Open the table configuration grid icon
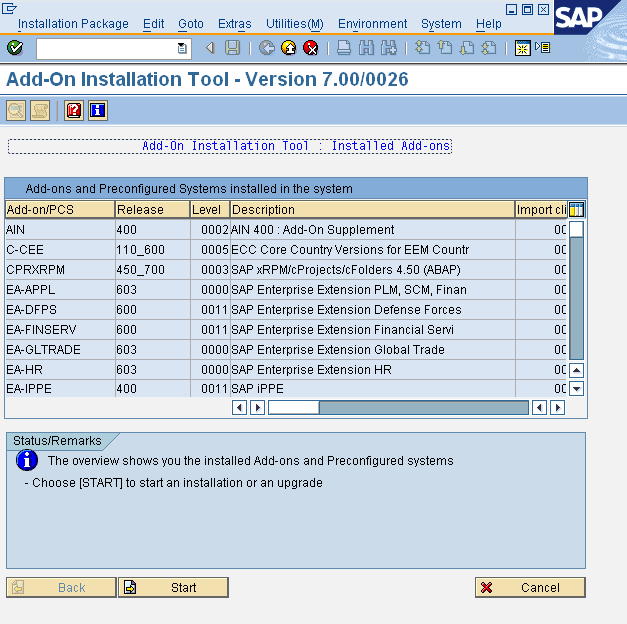Viewport: 627px width, 624px height. click(x=576, y=210)
